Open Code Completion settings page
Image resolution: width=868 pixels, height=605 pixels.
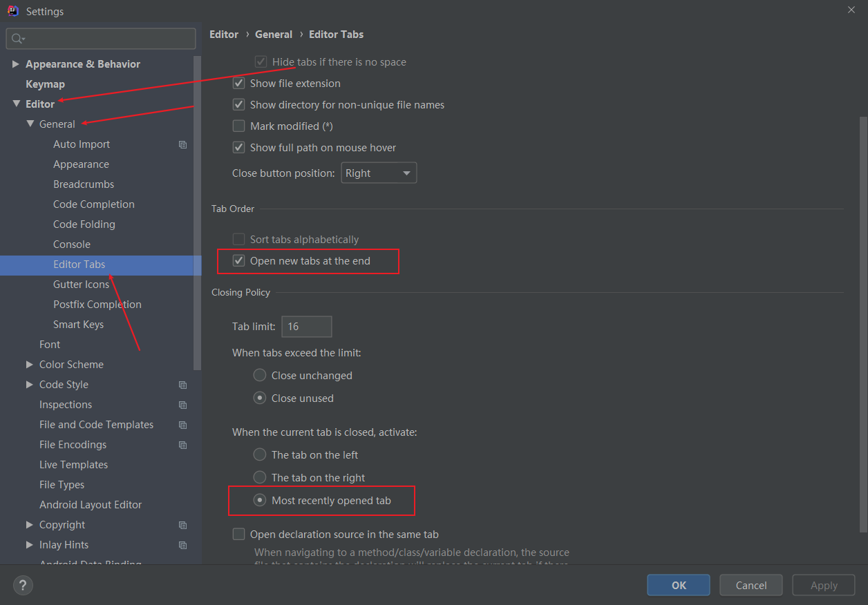[x=94, y=204]
